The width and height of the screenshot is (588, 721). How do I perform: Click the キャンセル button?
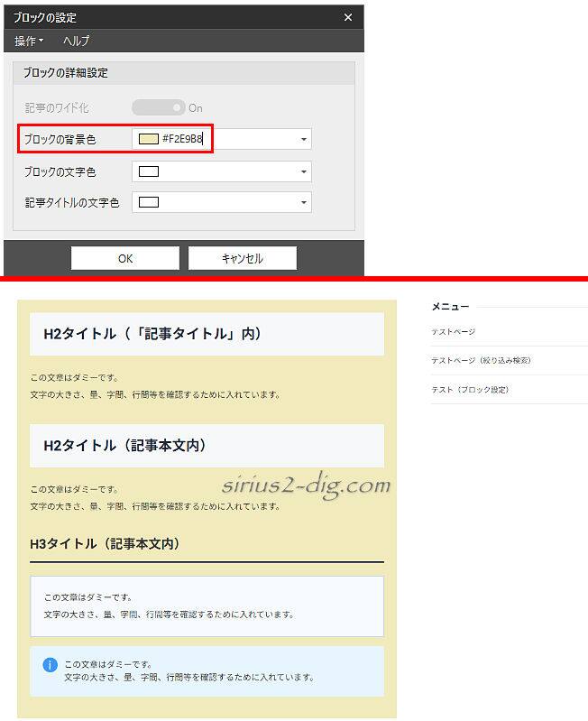pyautogui.click(x=242, y=258)
